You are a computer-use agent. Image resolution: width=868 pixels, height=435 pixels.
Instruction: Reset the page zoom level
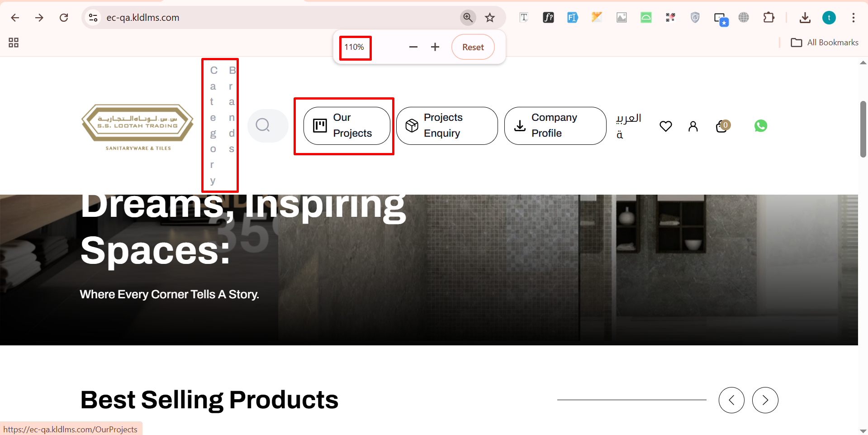(473, 47)
